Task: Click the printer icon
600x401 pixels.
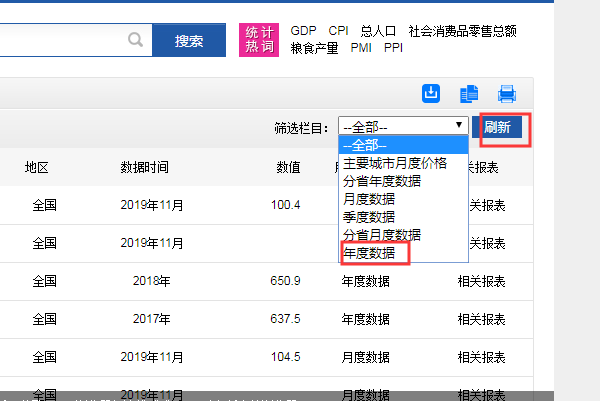Action: [x=507, y=94]
